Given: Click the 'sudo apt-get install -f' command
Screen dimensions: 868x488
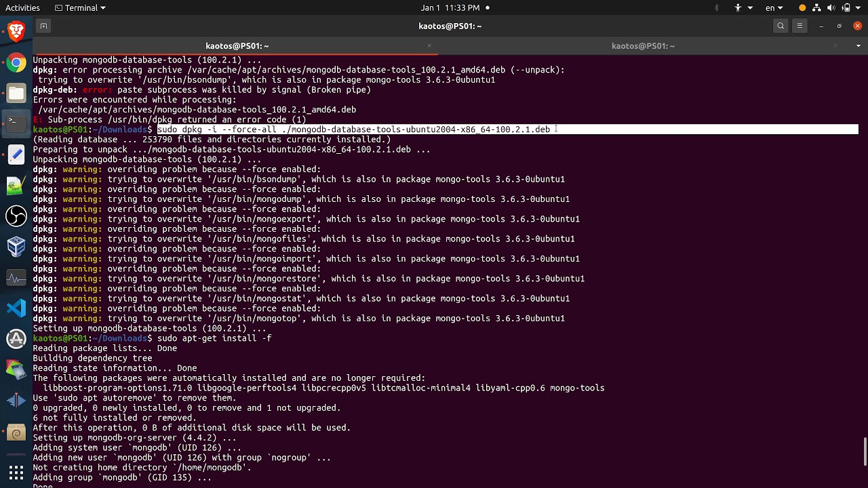Looking at the screenshot, I should (x=214, y=338).
